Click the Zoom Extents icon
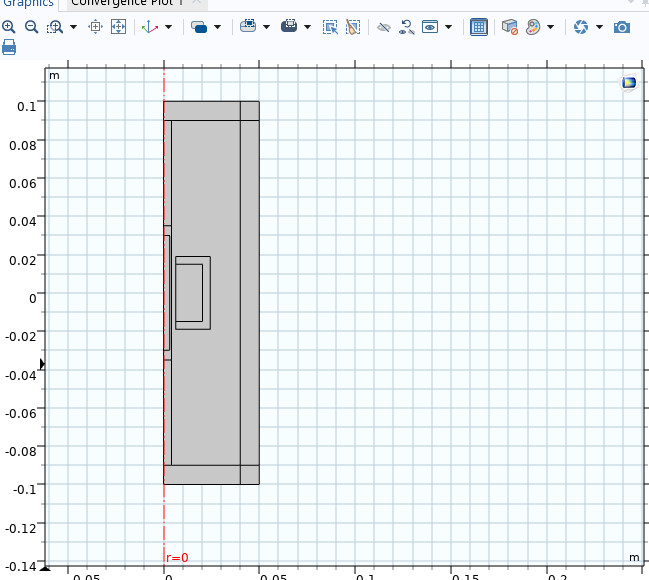The width and height of the screenshot is (649, 580). point(119,27)
